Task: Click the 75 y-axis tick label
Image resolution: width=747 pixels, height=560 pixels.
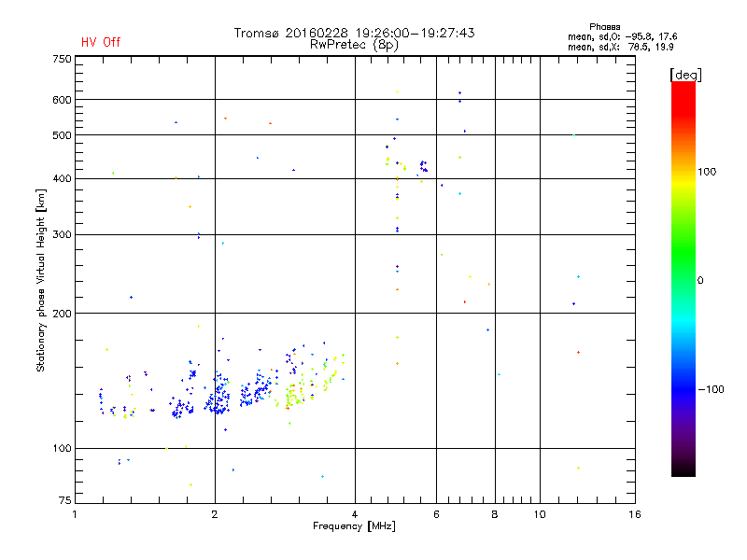Action: click(x=65, y=500)
